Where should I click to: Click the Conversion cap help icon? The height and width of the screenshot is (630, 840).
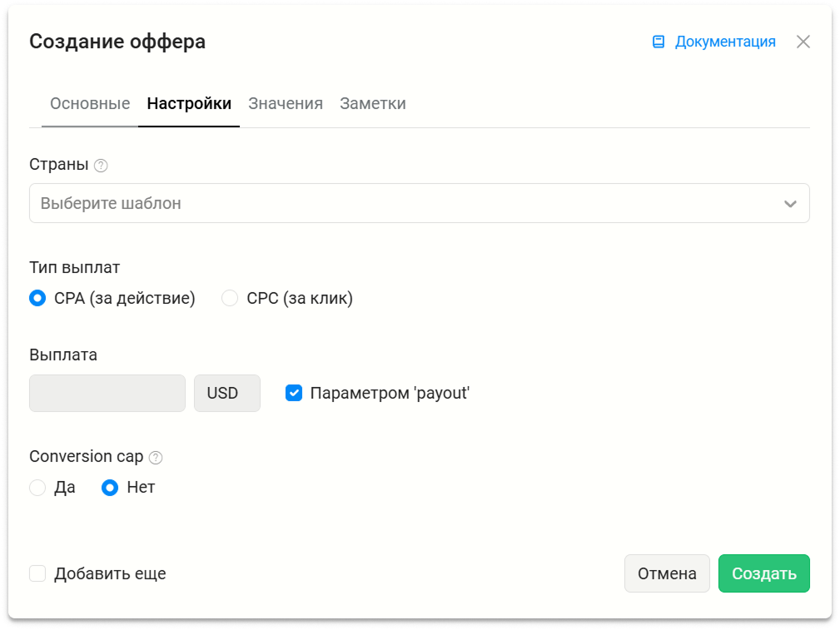[x=156, y=457]
